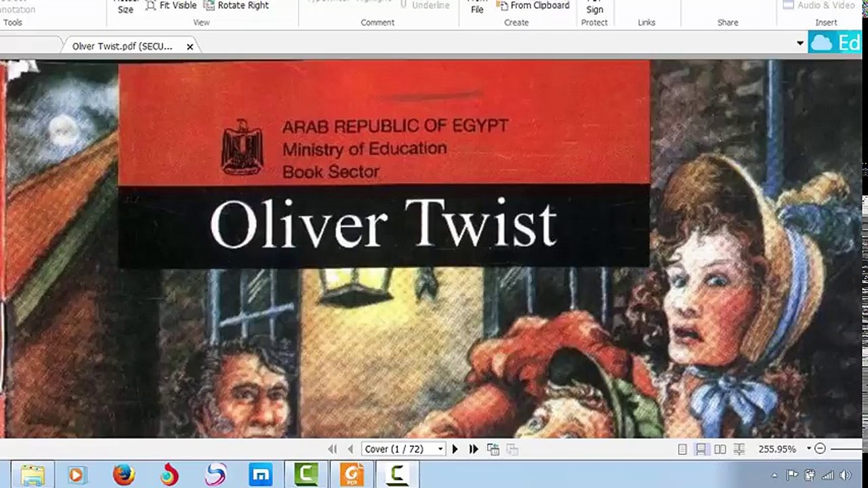Enable continuous facing view mode
The width and height of the screenshot is (868, 488).
739,449
